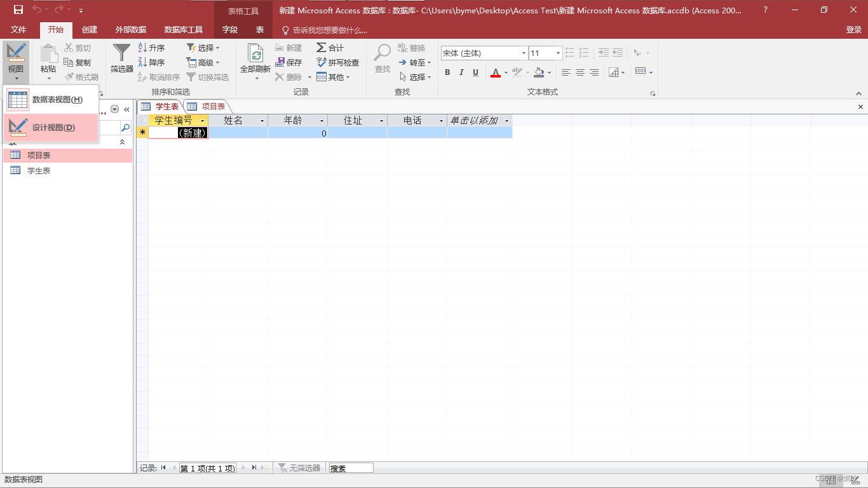This screenshot has height=488, width=868.
Task: Click the 复制 copy button
Action: (78, 62)
